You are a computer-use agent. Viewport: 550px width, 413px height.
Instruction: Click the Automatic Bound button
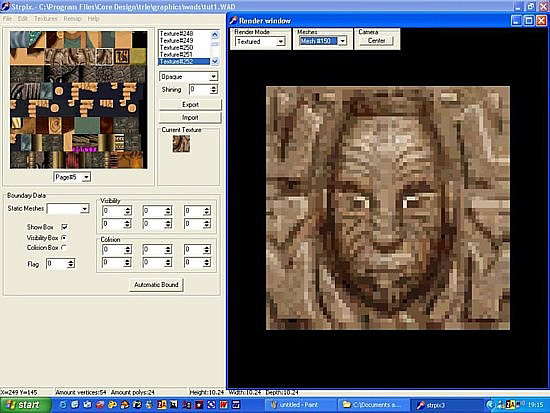click(x=156, y=285)
